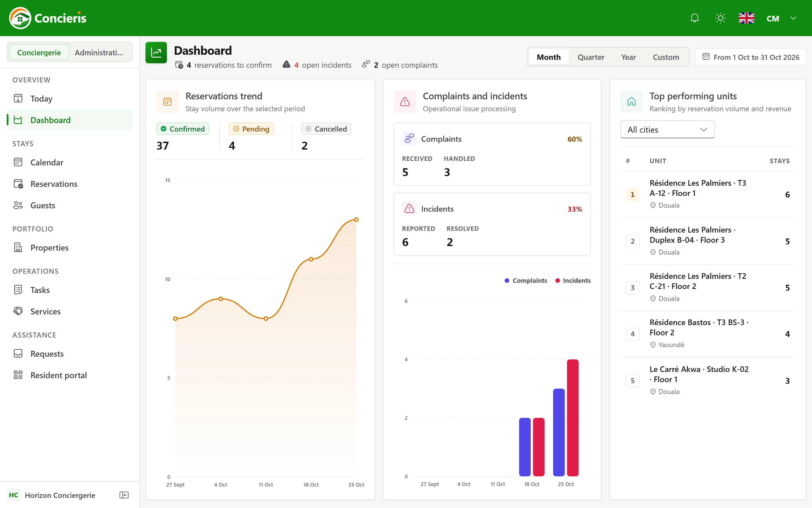Image resolution: width=812 pixels, height=508 pixels.
Task: Toggle Incidents legend red dot
Action: (558, 281)
